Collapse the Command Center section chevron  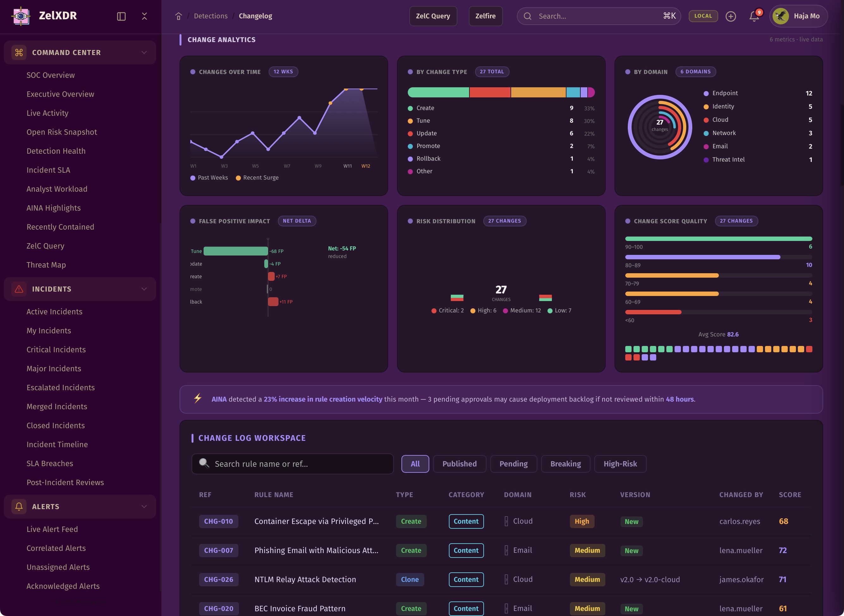click(144, 52)
